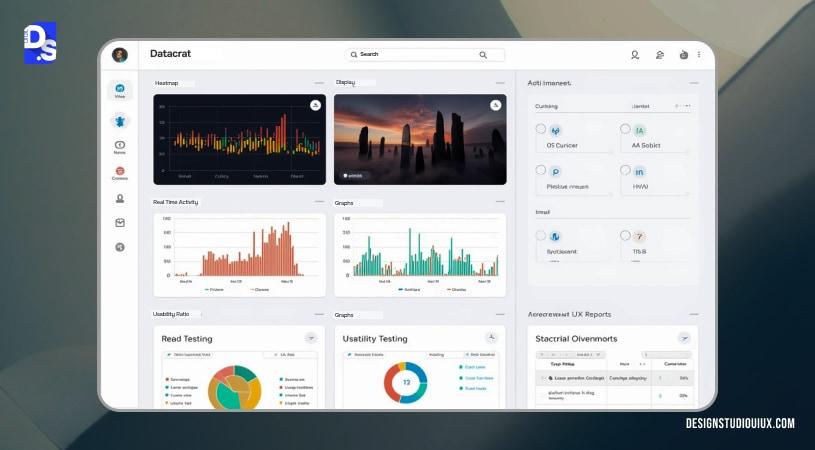The height and width of the screenshot is (450, 815).
Task: Open the dark round icon beside the kebab menu
Action: [684, 55]
